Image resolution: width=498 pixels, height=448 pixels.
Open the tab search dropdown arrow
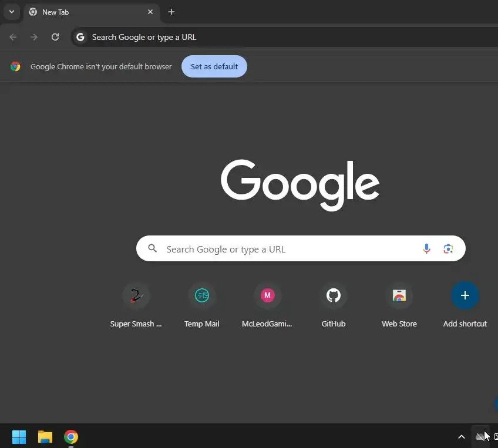point(12,12)
